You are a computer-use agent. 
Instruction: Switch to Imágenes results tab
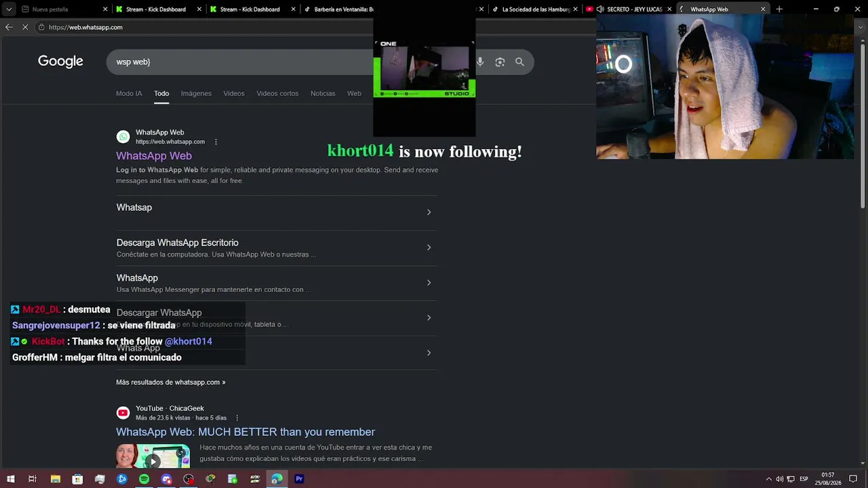pyautogui.click(x=196, y=94)
